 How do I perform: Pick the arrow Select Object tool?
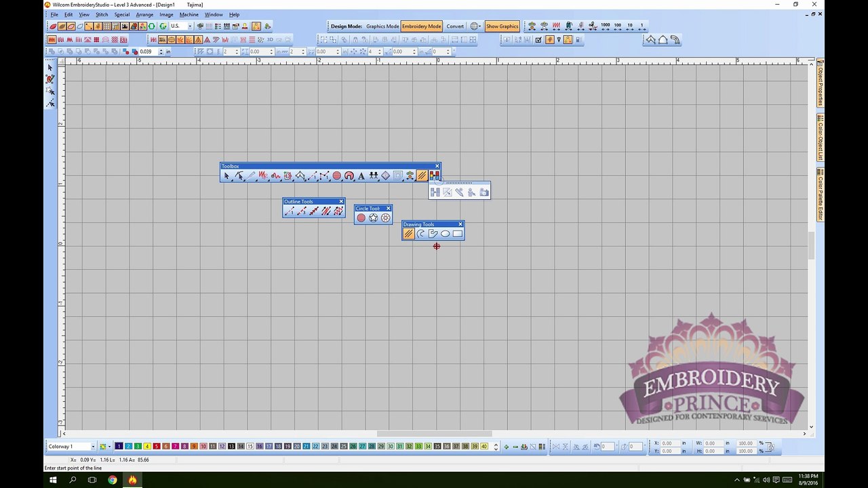(227, 176)
